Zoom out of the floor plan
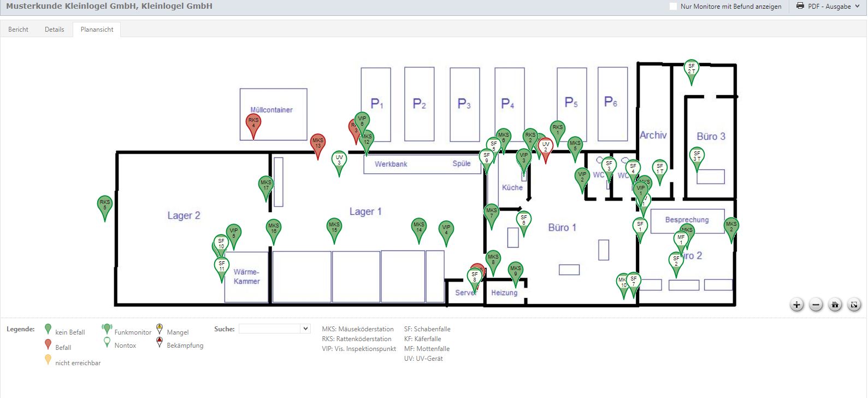Image resolution: width=868 pixels, height=398 pixels. [x=816, y=305]
